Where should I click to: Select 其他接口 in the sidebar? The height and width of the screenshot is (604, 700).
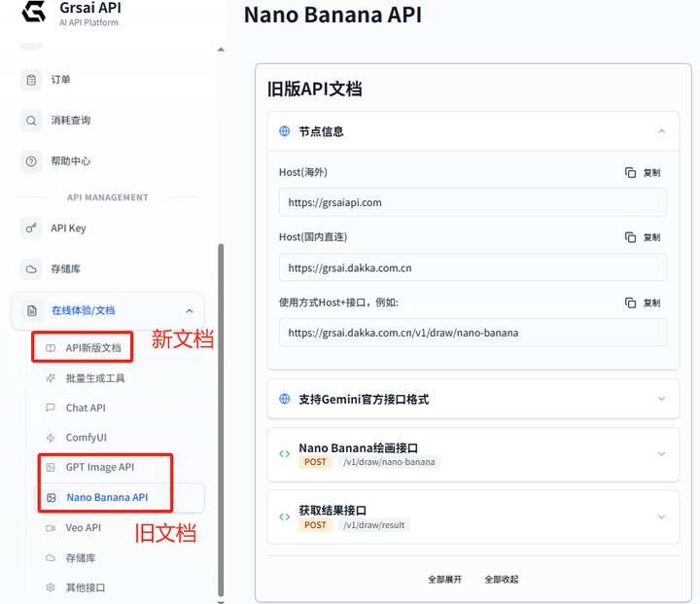[x=86, y=587]
